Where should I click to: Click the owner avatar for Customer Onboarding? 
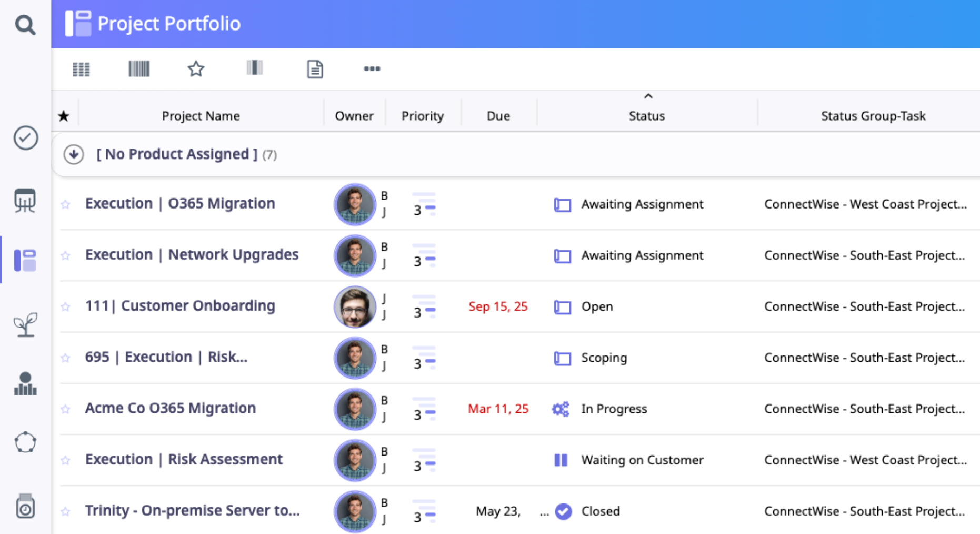point(355,306)
